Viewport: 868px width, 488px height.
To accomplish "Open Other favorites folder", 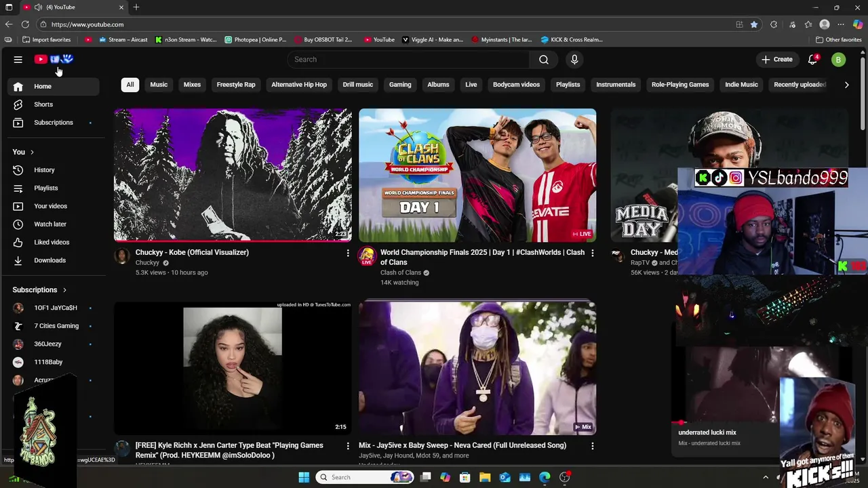I will pos(839,39).
